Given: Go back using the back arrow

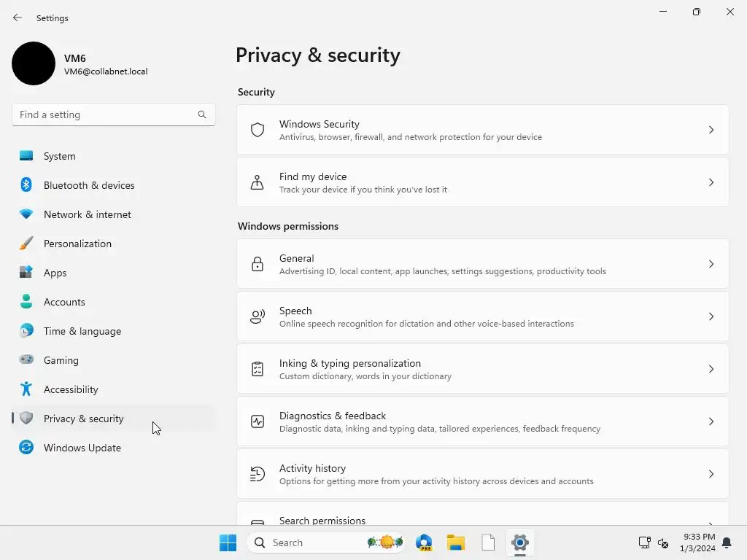Looking at the screenshot, I should [18, 17].
